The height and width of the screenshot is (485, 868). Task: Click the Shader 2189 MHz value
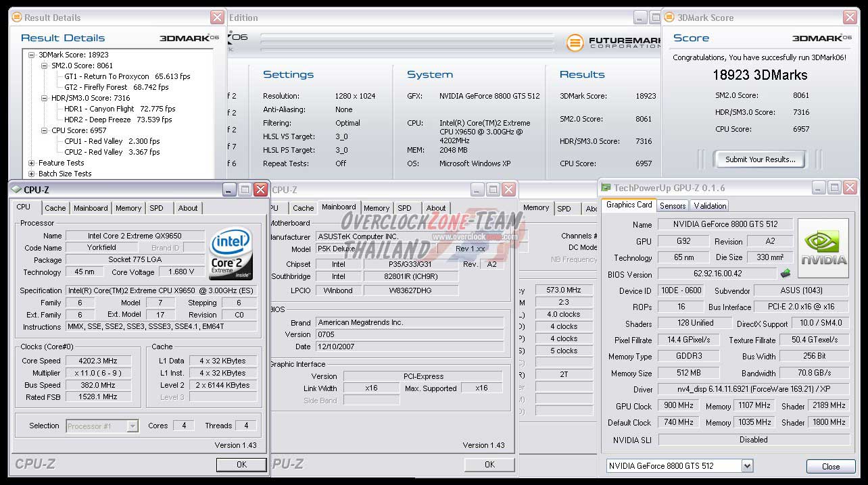click(x=828, y=406)
